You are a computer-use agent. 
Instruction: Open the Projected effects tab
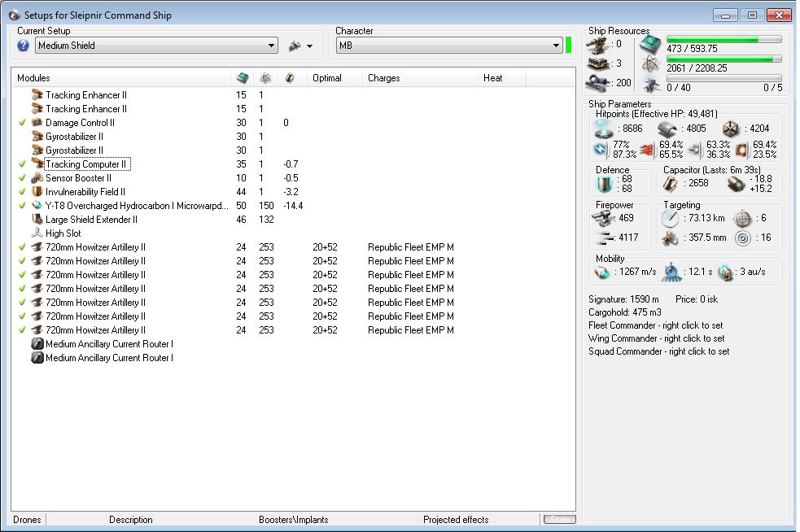point(456,519)
